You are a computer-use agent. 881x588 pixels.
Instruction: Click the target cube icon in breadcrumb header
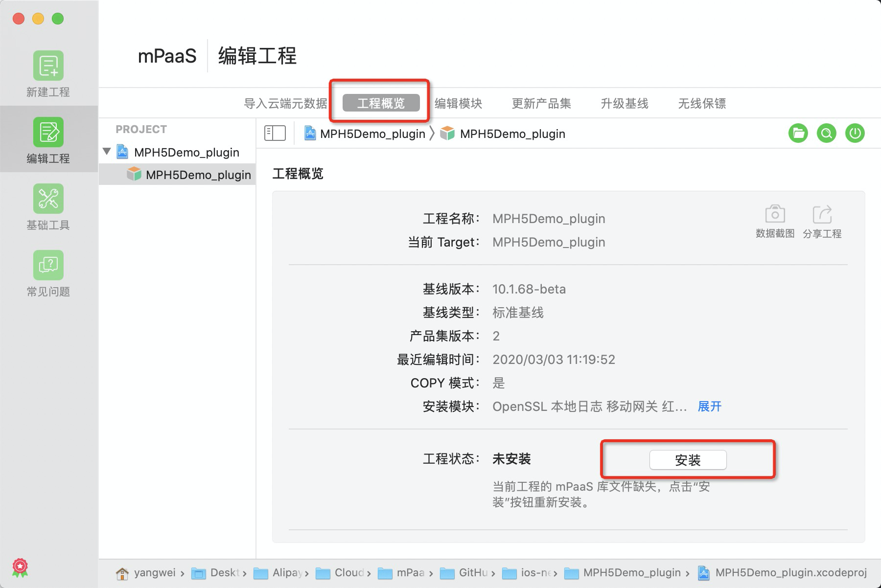point(447,133)
